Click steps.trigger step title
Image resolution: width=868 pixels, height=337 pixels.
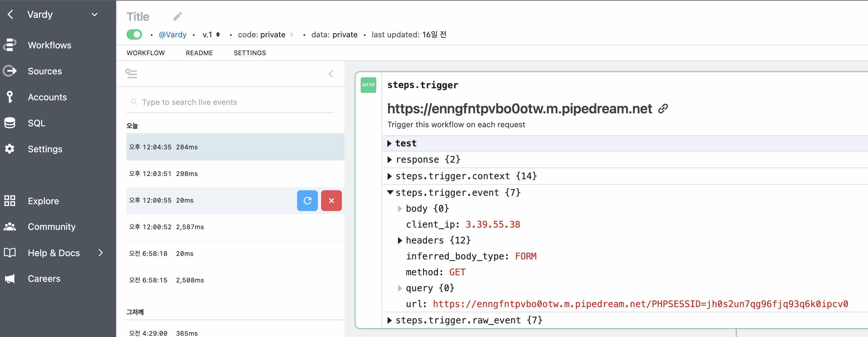(423, 85)
